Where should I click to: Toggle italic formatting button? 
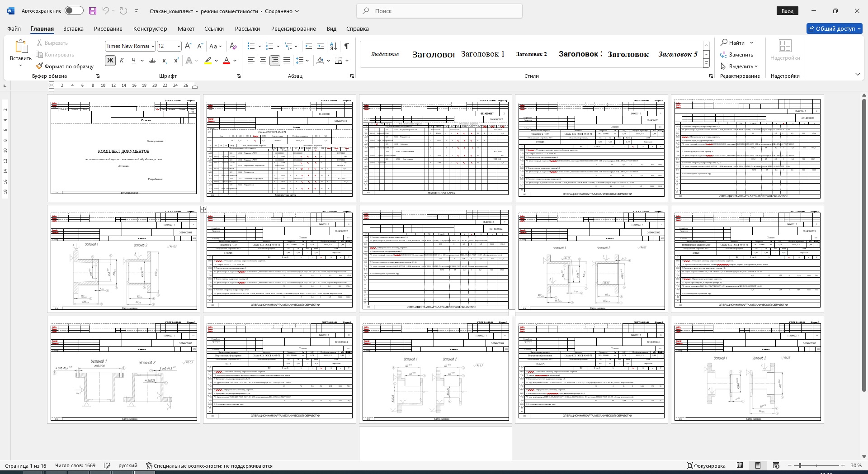point(122,61)
